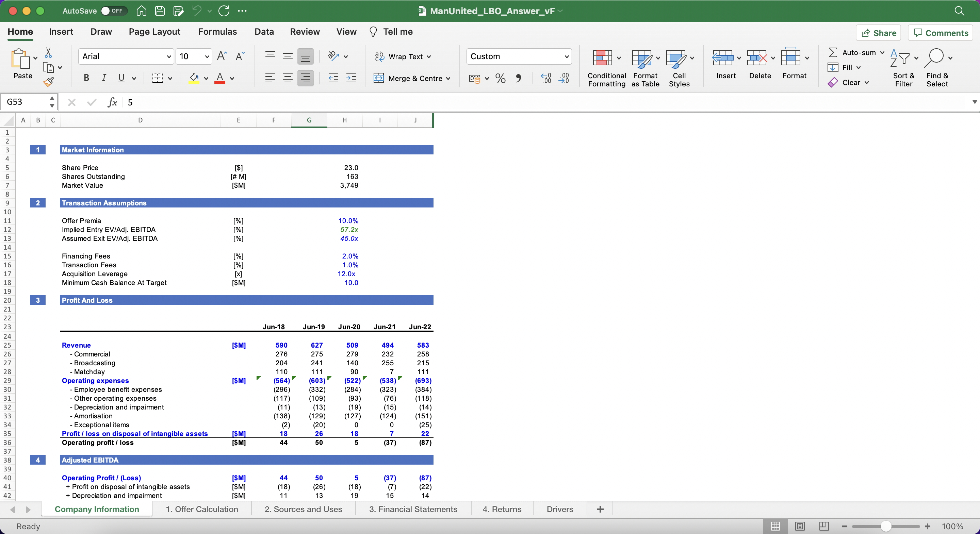The height and width of the screenshot is (534, 980).
Task: Switch to Page Layout view in status bar
Action: pyautogui.click(x=800, y=526)
